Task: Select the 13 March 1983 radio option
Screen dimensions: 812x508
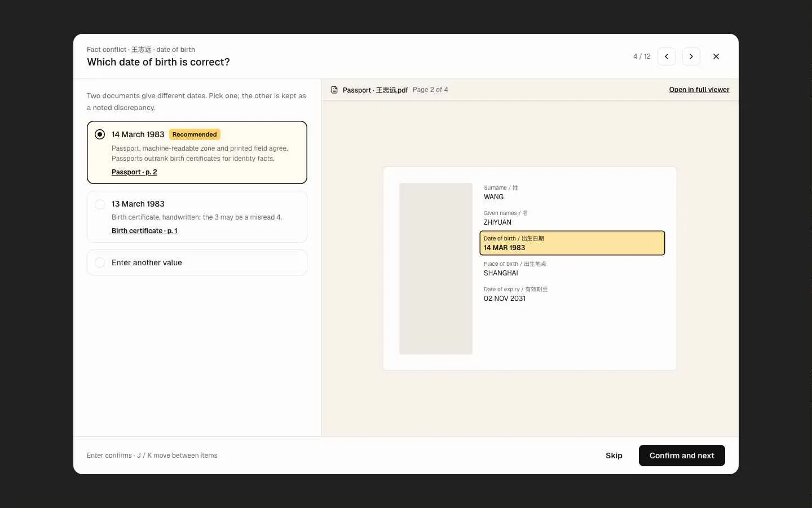Action: (x=100, y=204)
